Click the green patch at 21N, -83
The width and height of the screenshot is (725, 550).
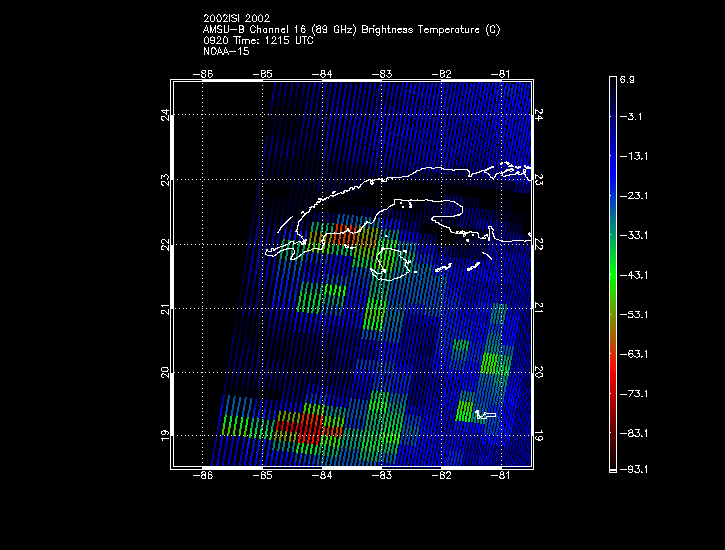[373, 314]
